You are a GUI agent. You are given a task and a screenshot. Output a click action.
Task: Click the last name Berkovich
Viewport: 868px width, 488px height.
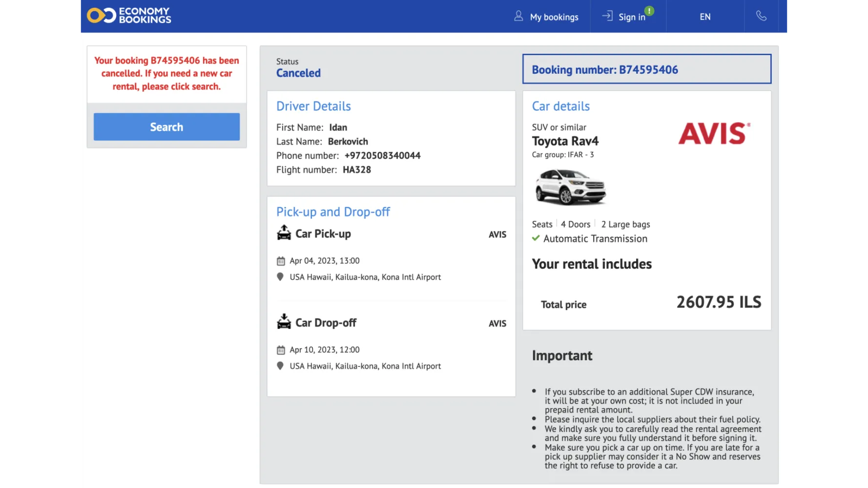coord(348,142)
